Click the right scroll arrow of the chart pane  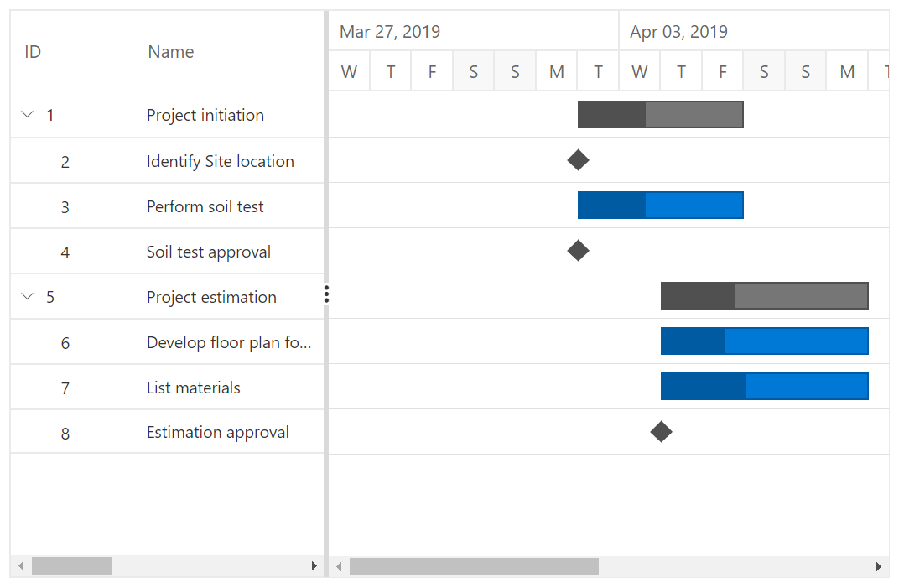(x=879, y=566)
